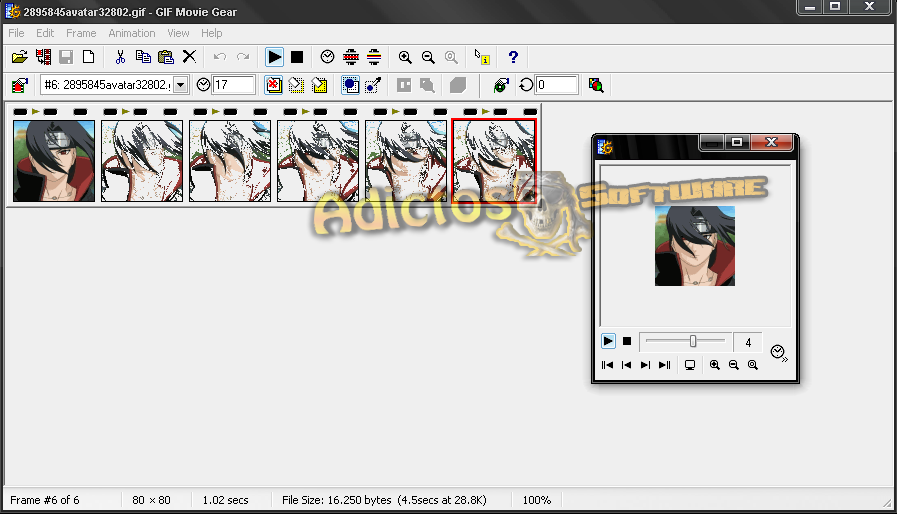This screenshot has width=897, height=514.
Task: Select the second frame thumbnail
Action: click(142, 161)
